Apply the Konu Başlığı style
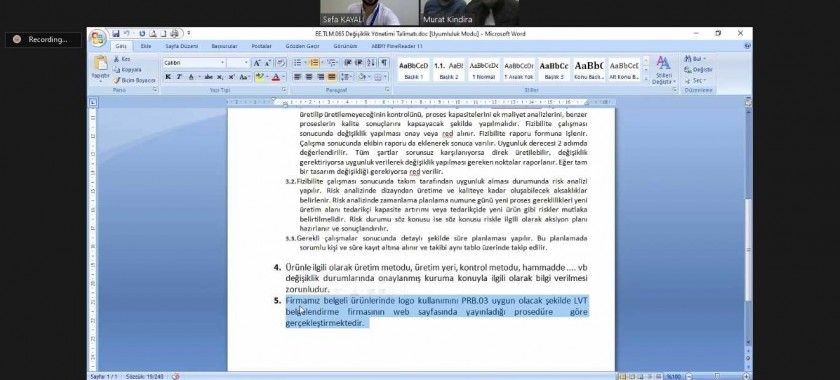Screen dimensions: 840x380 [589, 70]
